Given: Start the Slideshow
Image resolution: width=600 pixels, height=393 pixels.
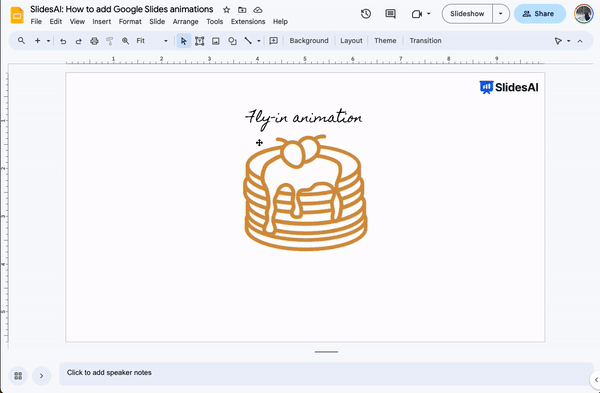Looking at the screenshot, I should 467,14.
